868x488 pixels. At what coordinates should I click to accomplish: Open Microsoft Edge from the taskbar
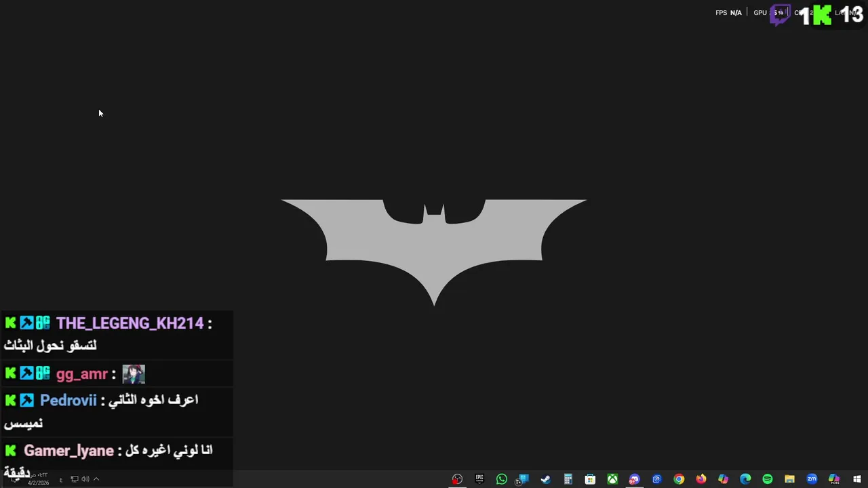pos(745,479)
